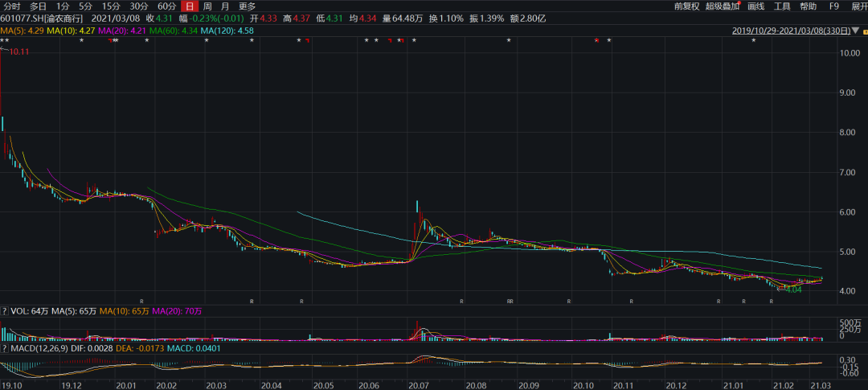Switch to the 分时 intraday chart tab
Screen dimensions: 868x390
pos(12,6)
